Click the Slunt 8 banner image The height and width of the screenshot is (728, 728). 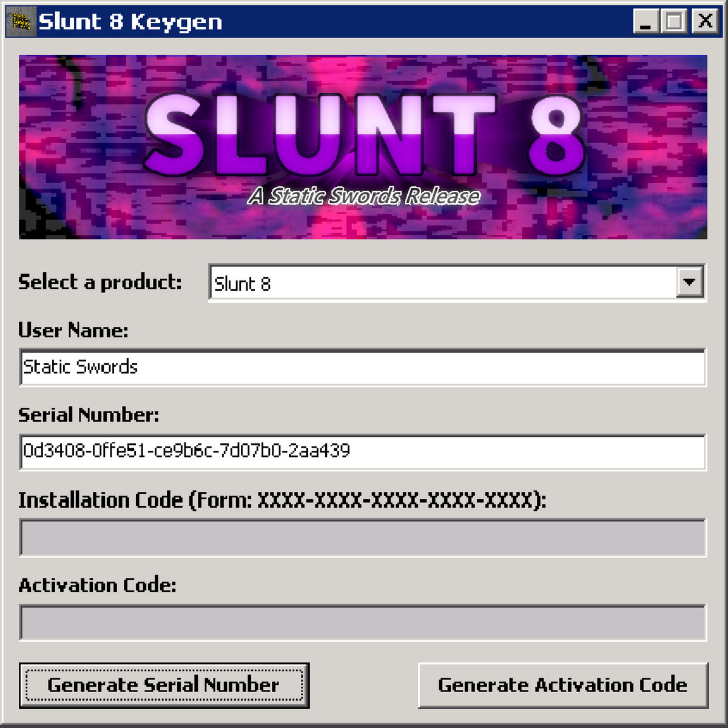[x=364, y=146]
